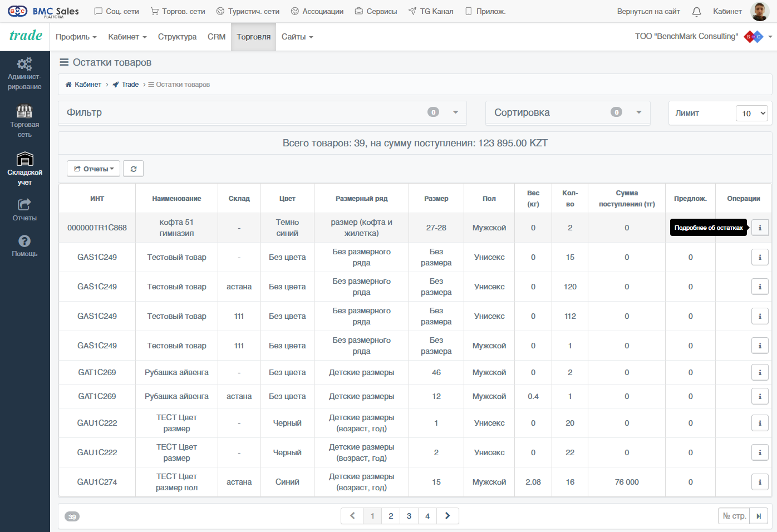This screenshot has height=532, width=777.
Task: Jump to the last page icon
Action: [x=759, y=516]
